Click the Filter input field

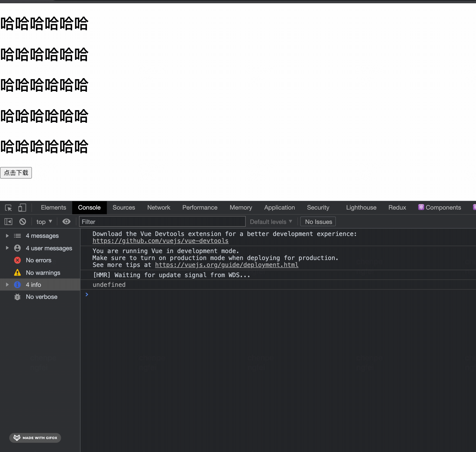pyautogui.click(x=162, y=222)
